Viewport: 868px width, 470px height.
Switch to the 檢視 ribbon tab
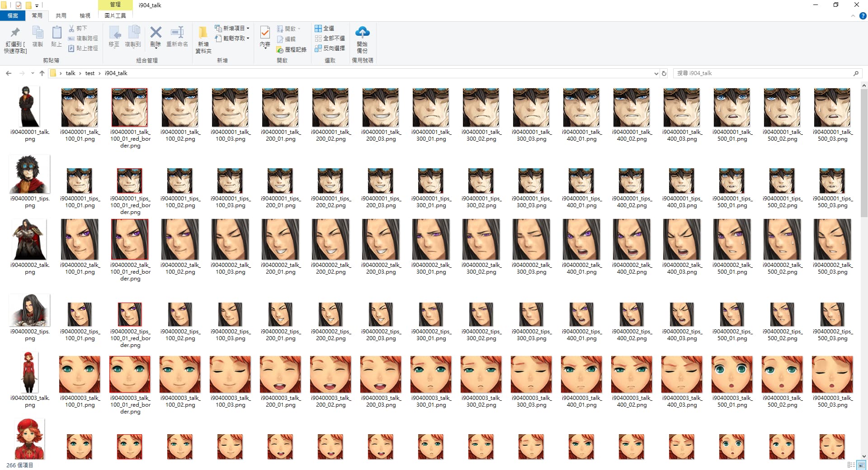85,16
